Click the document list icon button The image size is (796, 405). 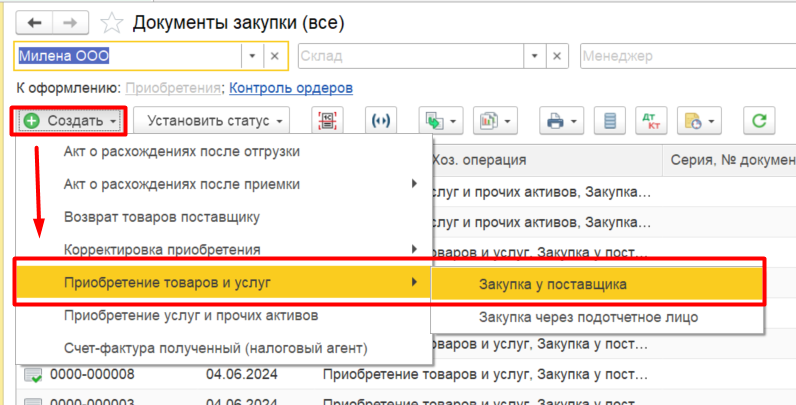pos(610,121)
